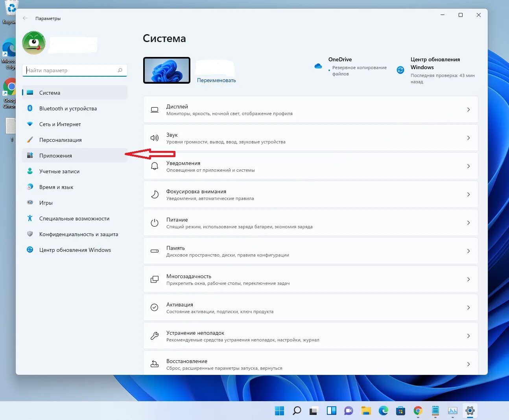The width and height of the screenshot is (509, 420).
Task: Click the apps icon beside Приложения
Action: [x=30, y=156]
